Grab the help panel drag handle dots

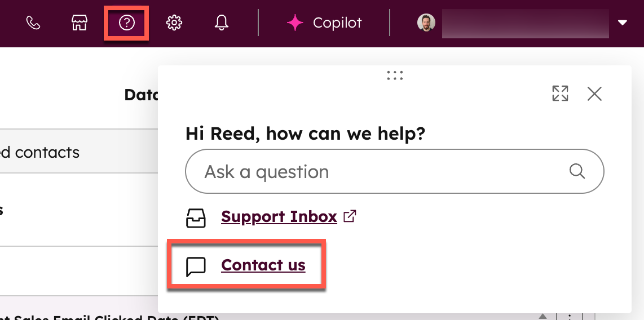pyautogui.click(x=395, y=75)
